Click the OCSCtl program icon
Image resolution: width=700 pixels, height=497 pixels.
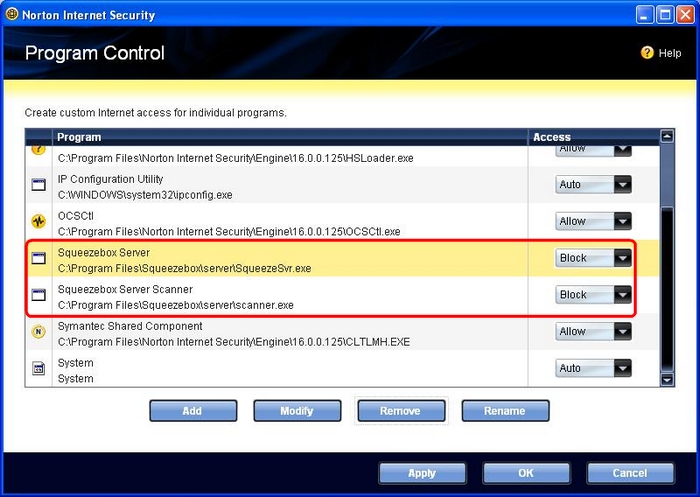tap(39, 221)
